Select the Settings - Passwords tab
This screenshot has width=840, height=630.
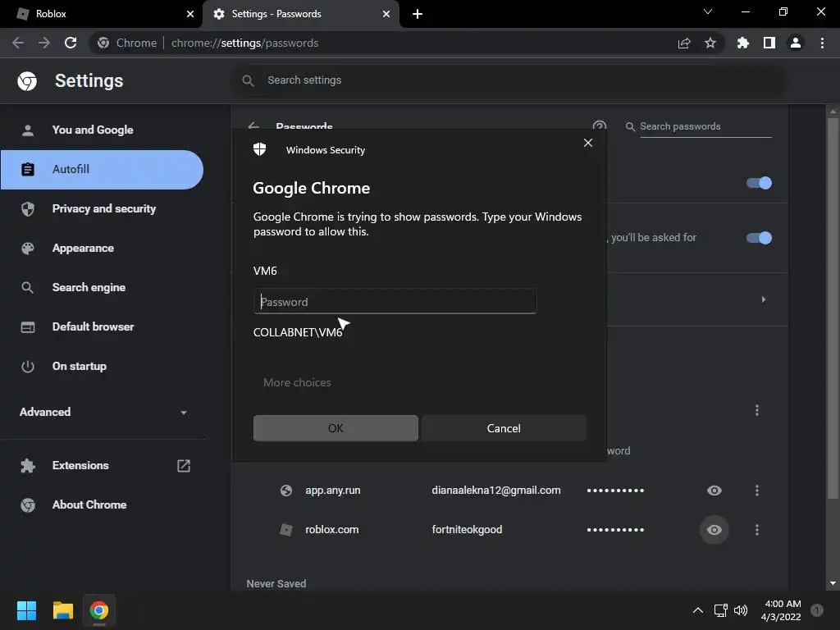[x=300, y=14]
